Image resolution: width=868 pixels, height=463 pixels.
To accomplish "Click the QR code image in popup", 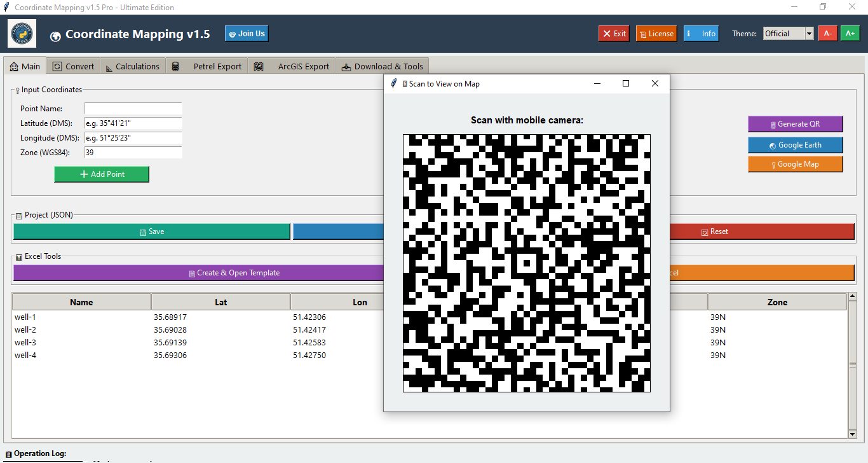I will [x=527, y=263].
